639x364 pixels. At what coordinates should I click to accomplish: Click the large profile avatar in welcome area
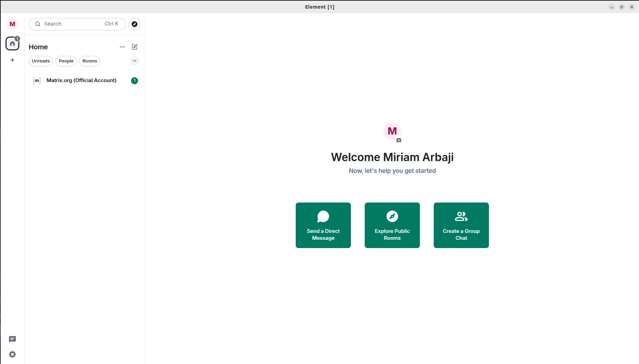tap(392, 131)
